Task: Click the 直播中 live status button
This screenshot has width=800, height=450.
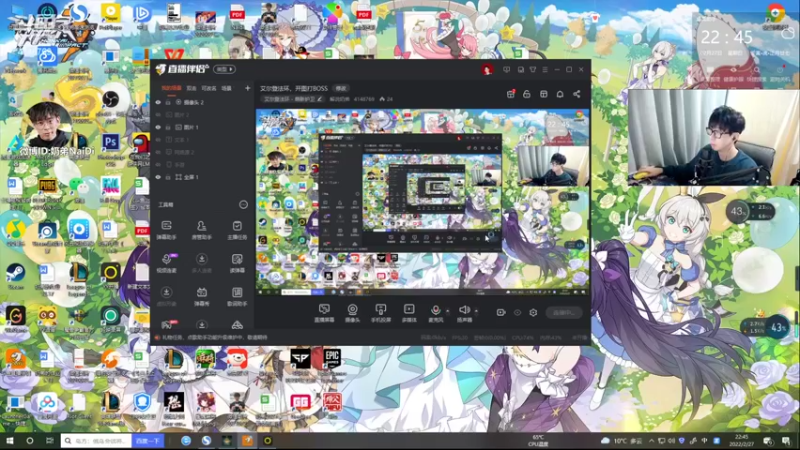Action: click(x=563, y=312)
